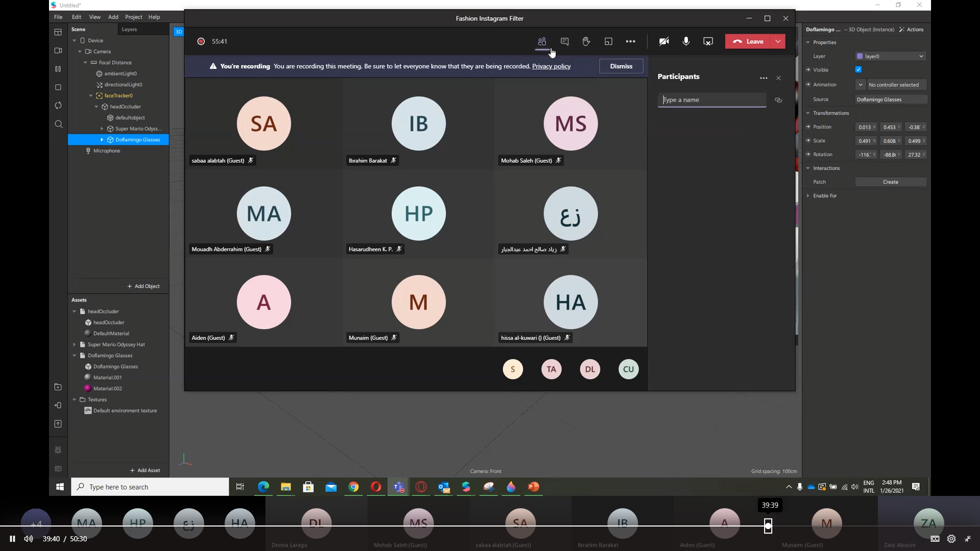Open the Add menu

[x=113, y=17]
